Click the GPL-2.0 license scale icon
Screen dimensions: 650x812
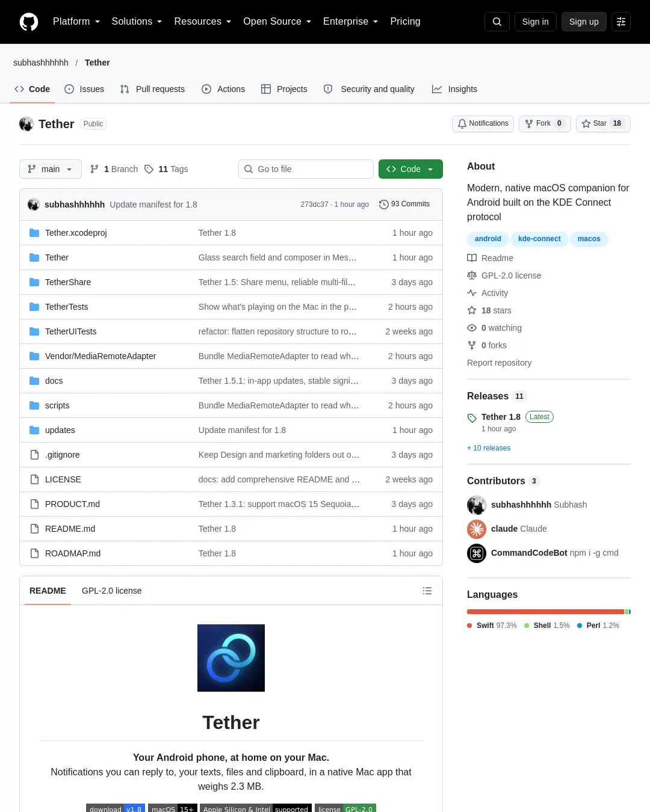click(472, 275)
